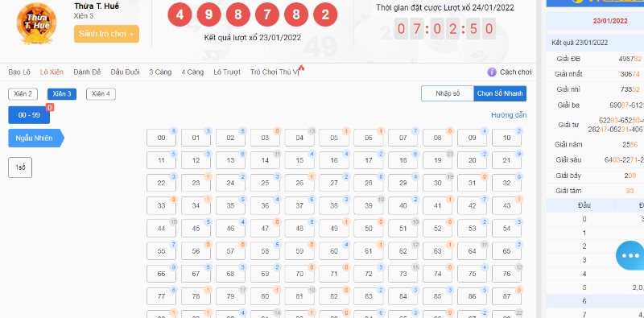Choose number 66 in the grid
Screen dimensions: 644x318
pos(162,274)
